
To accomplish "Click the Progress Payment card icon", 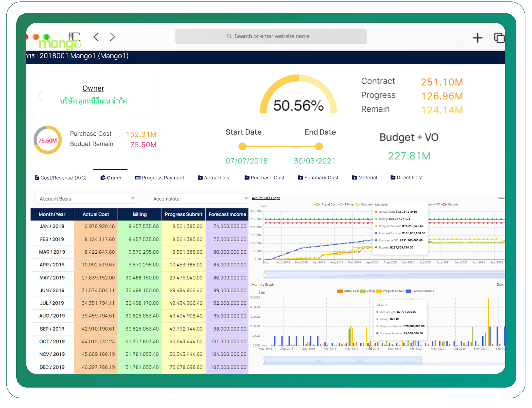I will (x=138, y=178).
